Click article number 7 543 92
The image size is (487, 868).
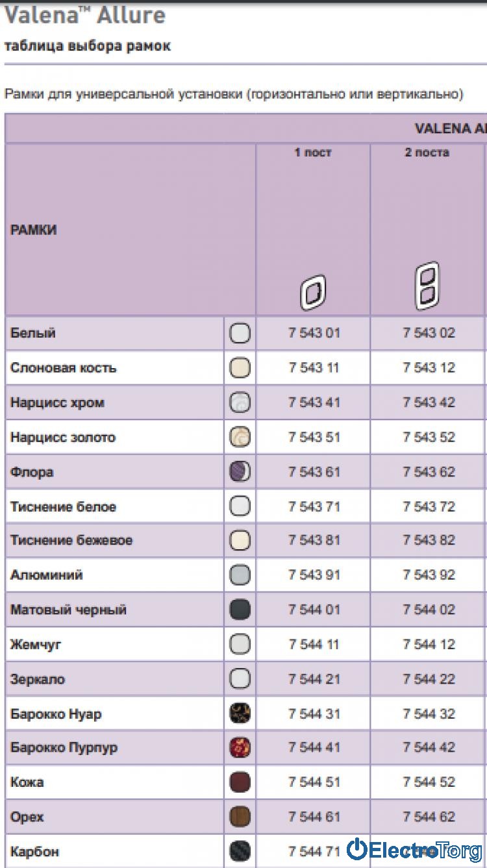[x=429, y=575]
